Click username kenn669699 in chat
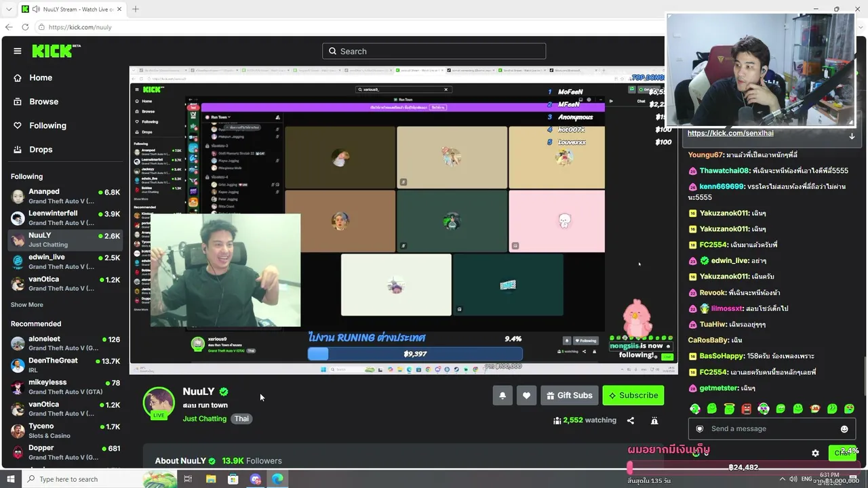 [x=722, y=186]
